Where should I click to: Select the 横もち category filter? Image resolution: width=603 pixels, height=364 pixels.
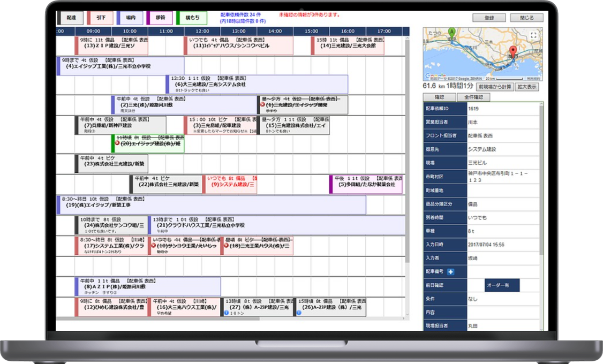191,19
